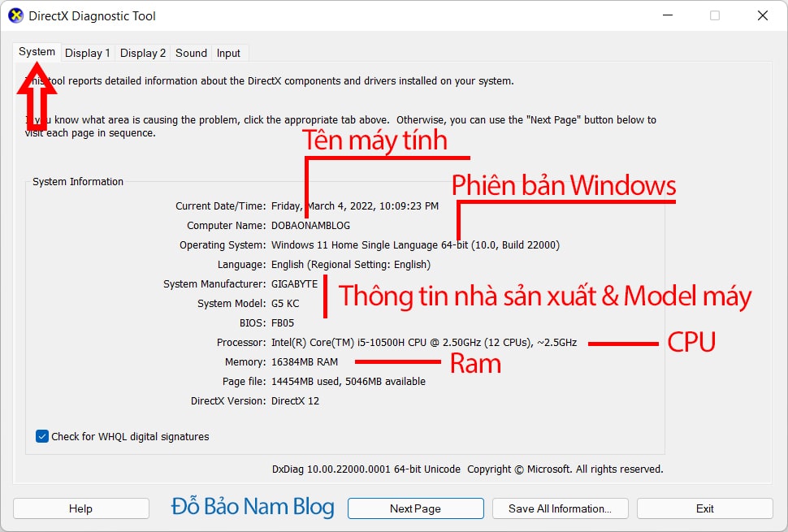Click the Help button

coord(81,508)
